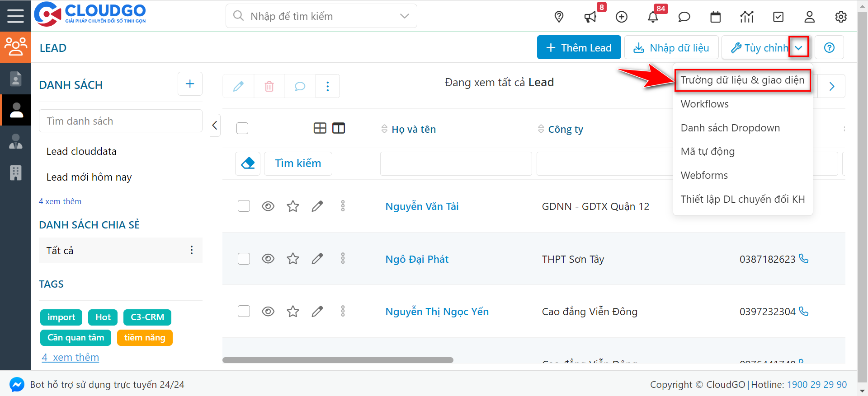Viewport: 868px width, 396px height.
Task: Go to next page chevron
Action: point(832,86)
